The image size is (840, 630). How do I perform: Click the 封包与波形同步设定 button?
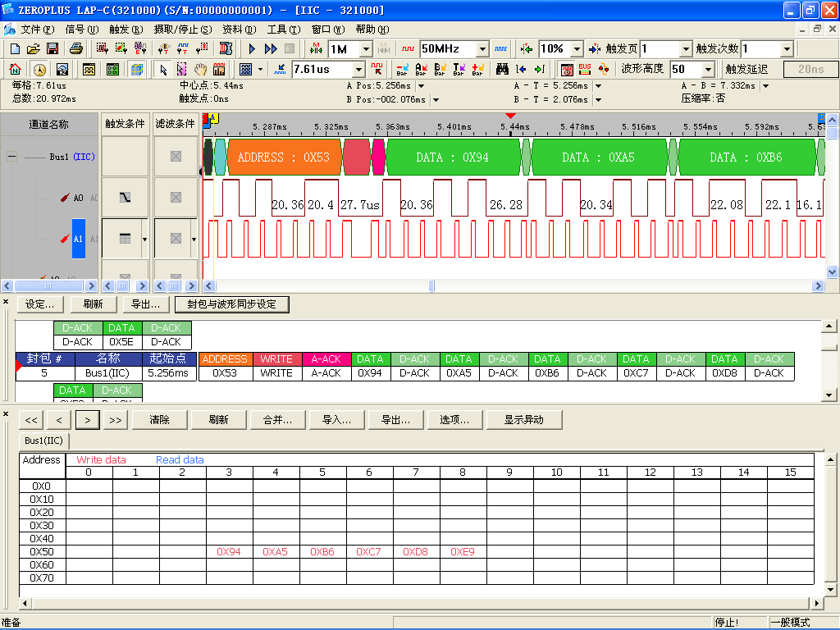pos(232,304)
